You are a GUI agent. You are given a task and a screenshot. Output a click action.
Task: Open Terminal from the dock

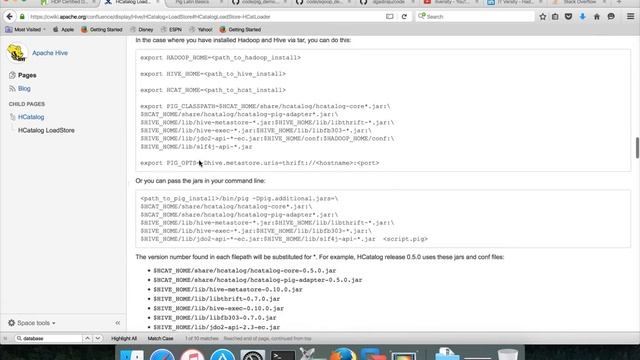(x=283, y=354)
